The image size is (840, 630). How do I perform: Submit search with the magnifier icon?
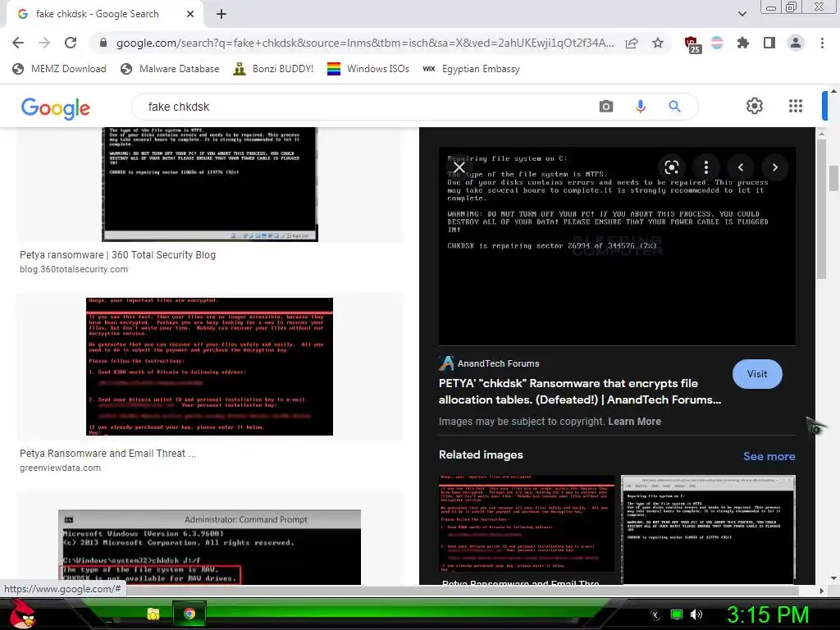[x=674, y=106]
